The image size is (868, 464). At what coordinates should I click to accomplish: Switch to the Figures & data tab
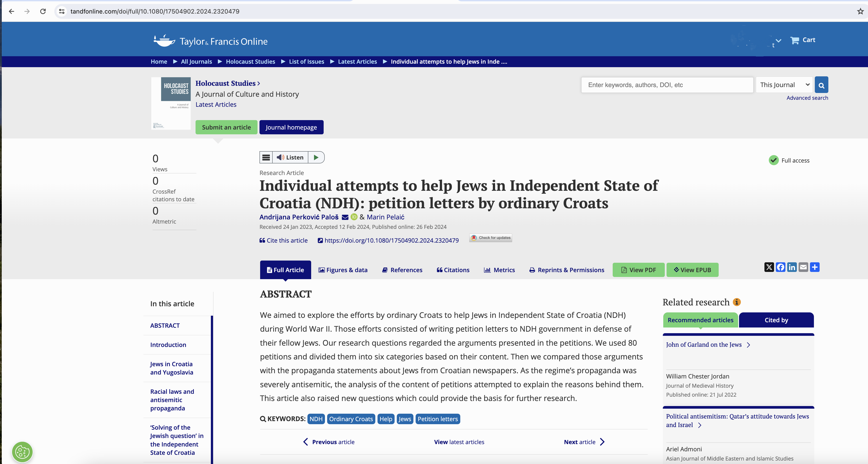343,270
